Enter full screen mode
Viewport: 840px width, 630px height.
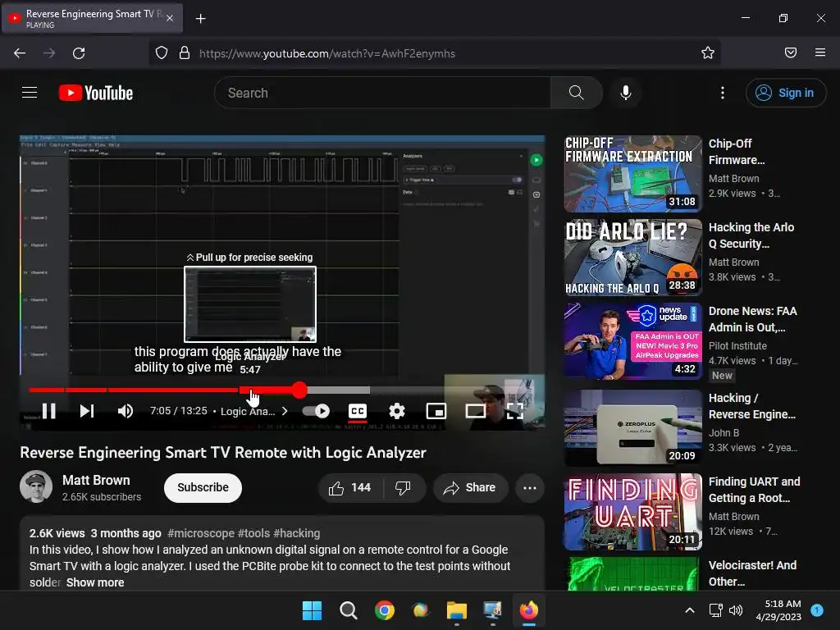pyautogui.click(x=515, y=411)
